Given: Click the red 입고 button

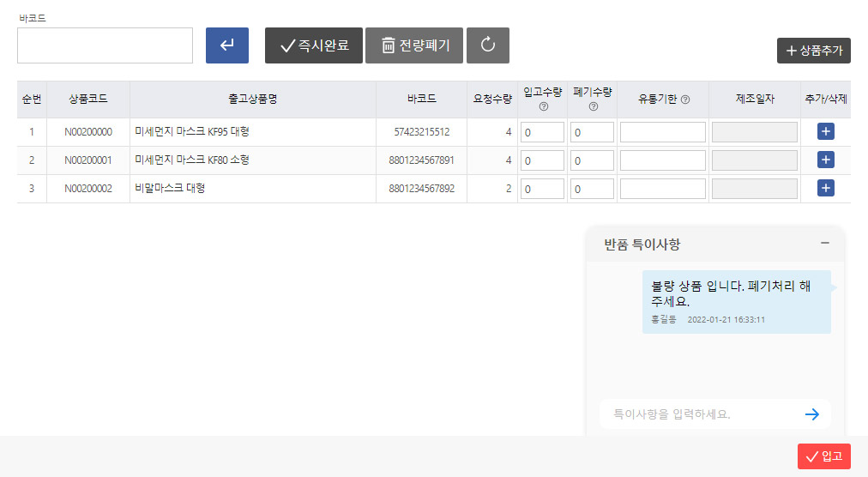Looking at the screenshot, I should tap(823, 456).
